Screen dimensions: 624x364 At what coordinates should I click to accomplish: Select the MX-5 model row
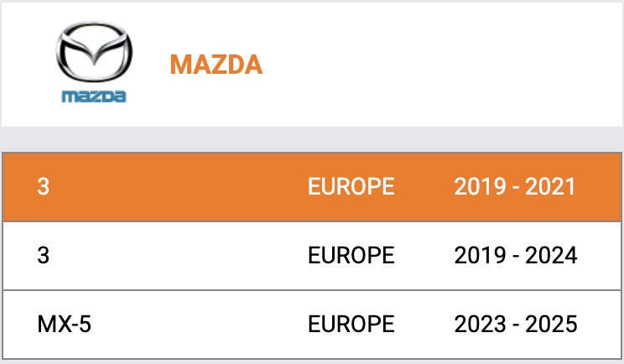312,324
